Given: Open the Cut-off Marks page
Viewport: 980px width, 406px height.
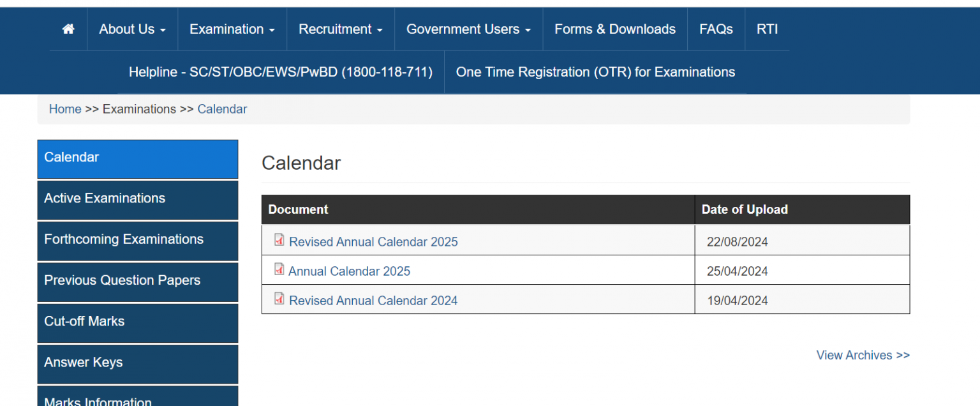Looking at the screenshot, I should click(84, 321).
